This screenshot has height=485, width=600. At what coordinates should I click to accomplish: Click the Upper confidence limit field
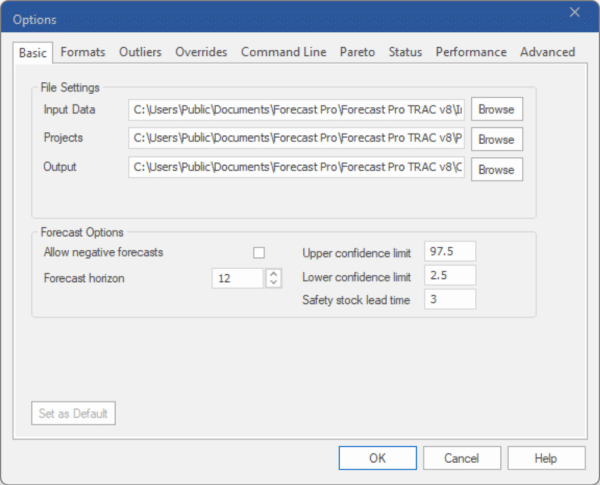pos(450,253)
